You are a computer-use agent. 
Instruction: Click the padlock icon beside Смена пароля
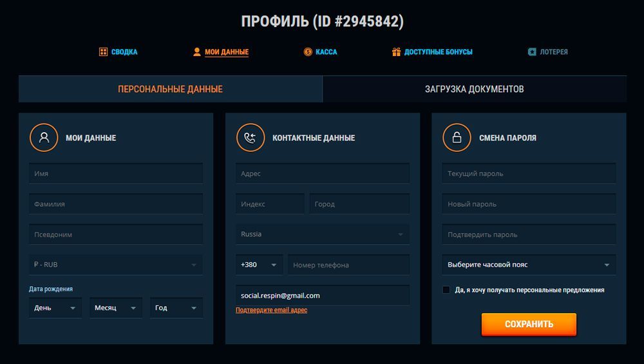[457, 138]
